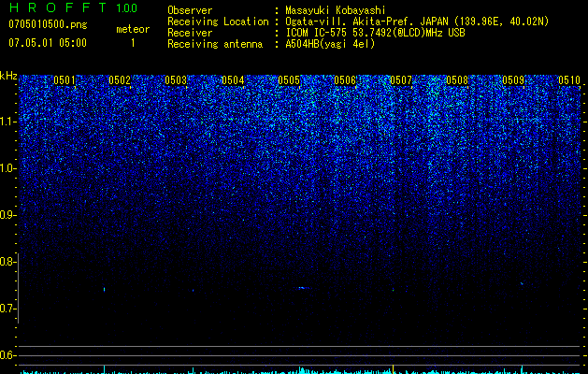
Task: Click the 0.8 kHz axis label
Action: click(x=7, y=262)
